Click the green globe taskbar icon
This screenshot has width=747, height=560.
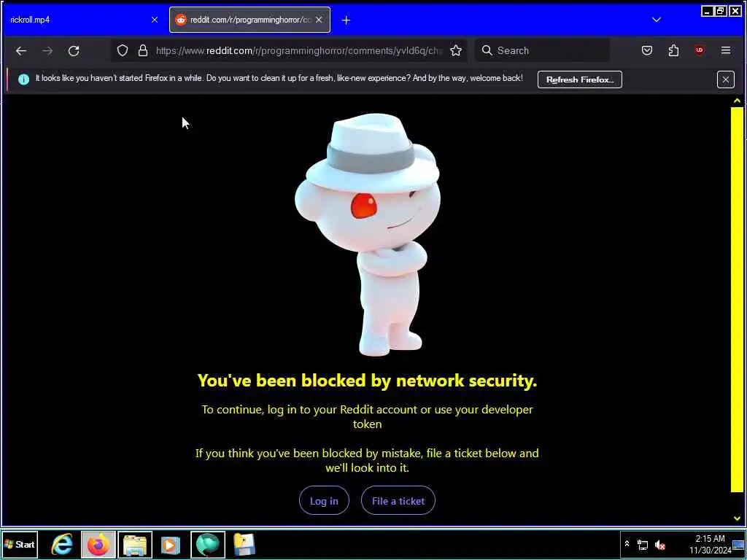tap(208, 544)
